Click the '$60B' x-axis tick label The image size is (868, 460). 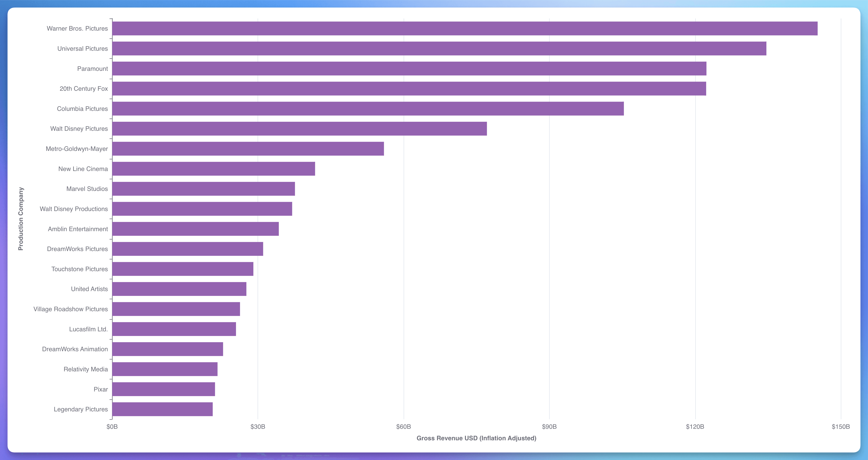(404, 427)
